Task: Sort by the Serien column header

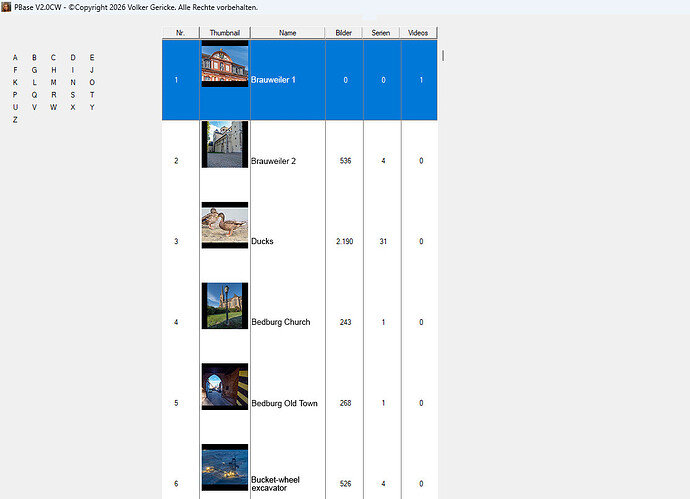Action: click(x=381, y=33)
